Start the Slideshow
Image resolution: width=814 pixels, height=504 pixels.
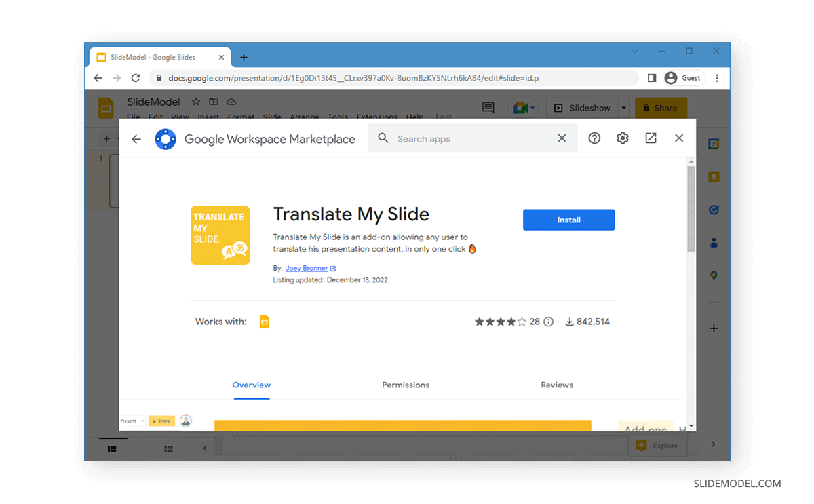point(581,108)
